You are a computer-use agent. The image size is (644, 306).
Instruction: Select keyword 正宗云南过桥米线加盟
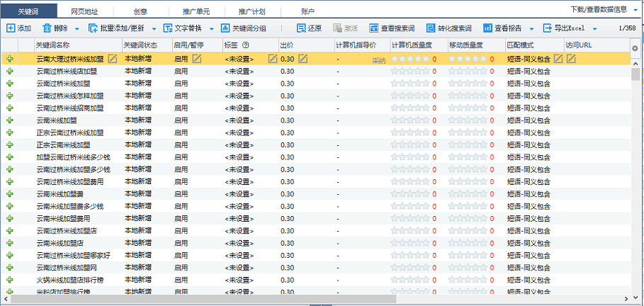click(70, 132)
